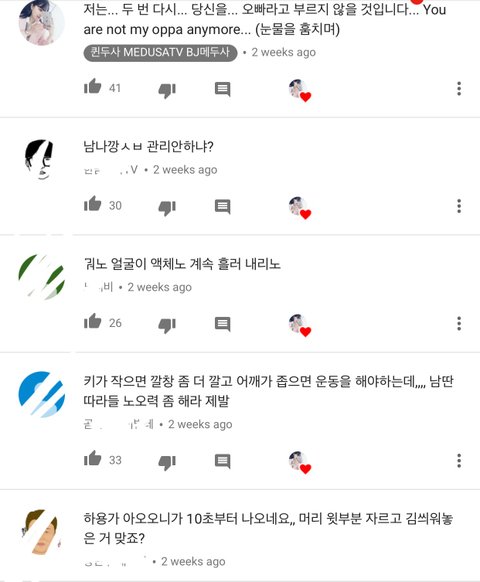Dislike the 30-likes comment

click(167, 207)
